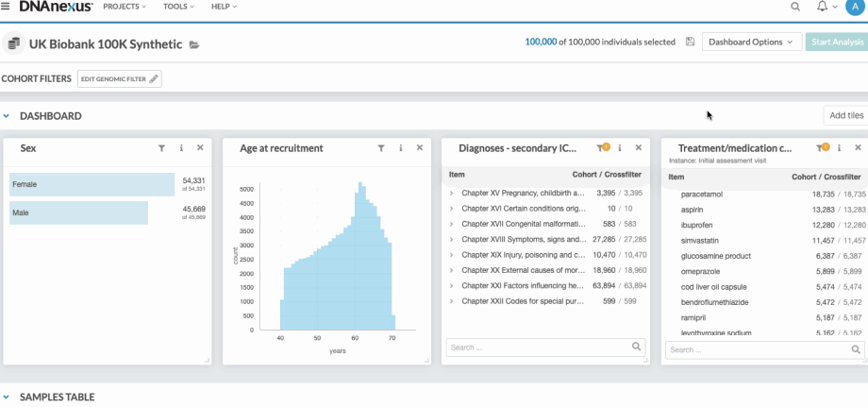The height and width of the screenshot is (407, 868).
Task: Open filter icon on Age at recruitment tile
Action: pos(381,148)
